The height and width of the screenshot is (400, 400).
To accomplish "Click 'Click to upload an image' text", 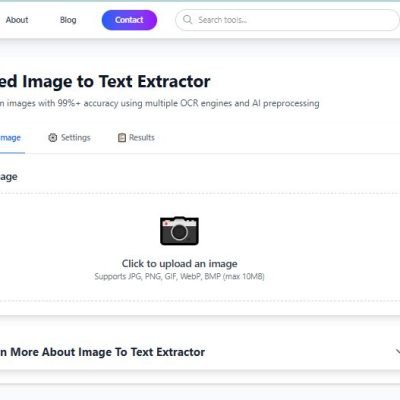I will 180,264.
